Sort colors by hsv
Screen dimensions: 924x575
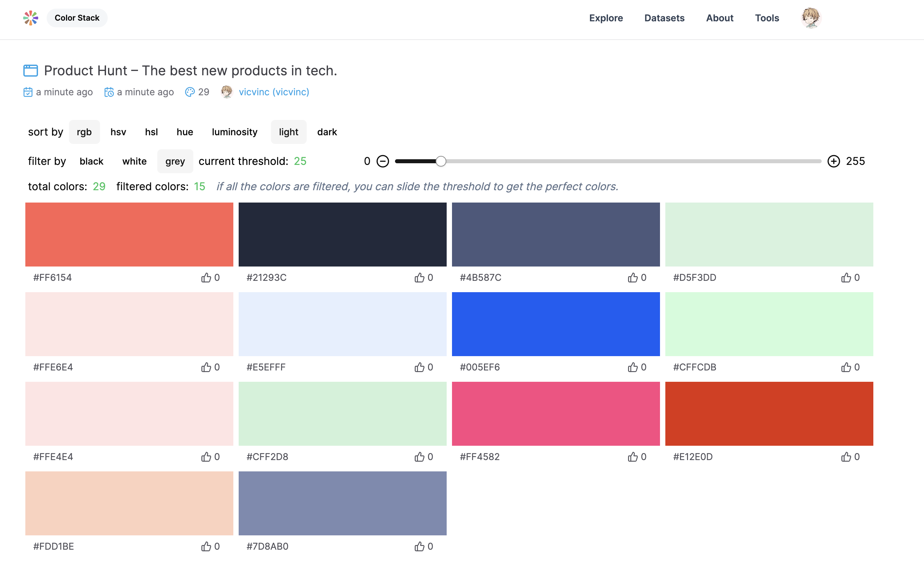118,132
